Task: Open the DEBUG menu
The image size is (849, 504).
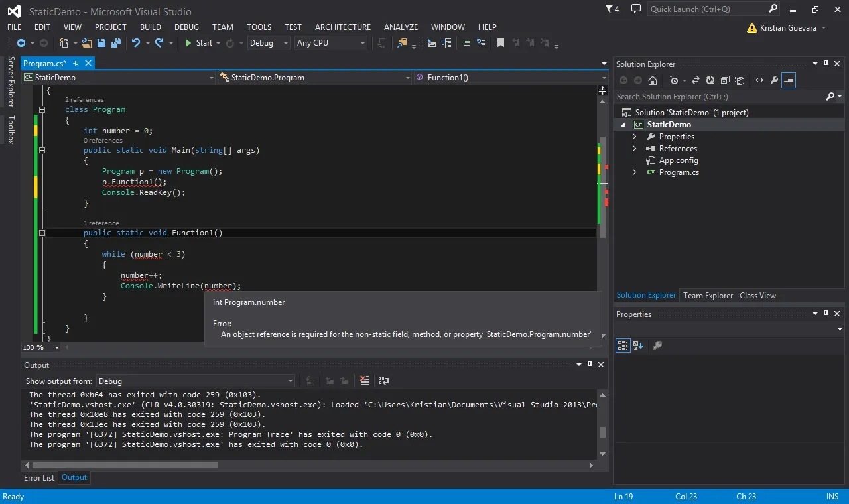Action: pyautogui.click(x=186, y=27)
